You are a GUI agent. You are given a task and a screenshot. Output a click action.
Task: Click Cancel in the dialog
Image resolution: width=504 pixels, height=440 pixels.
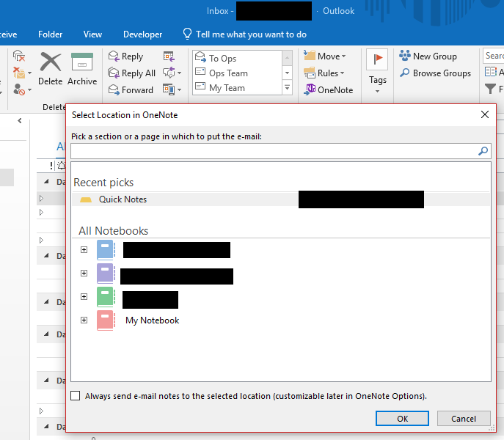tap(464, 419)
